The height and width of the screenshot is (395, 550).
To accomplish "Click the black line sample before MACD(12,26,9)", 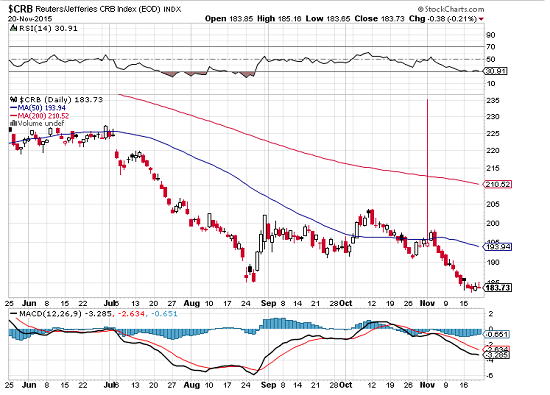I will (14, 314).
